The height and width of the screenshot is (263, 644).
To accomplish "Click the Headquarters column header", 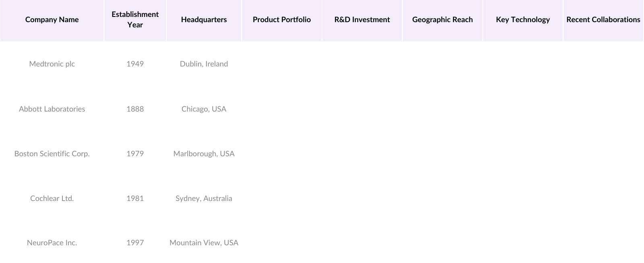I will (204, 20).
